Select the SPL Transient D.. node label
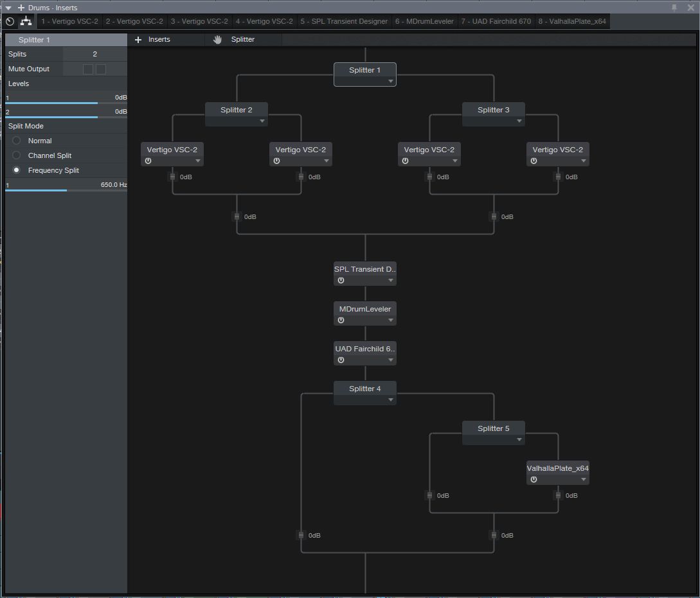Screen dimensions: 700x598 pyautogui.click(x=364, y=269)
